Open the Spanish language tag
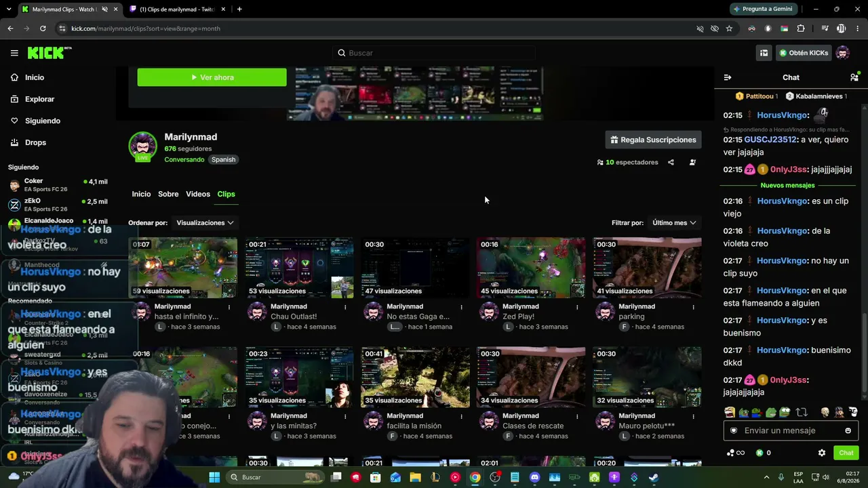868x488 pixels. (x=223, y=160)
